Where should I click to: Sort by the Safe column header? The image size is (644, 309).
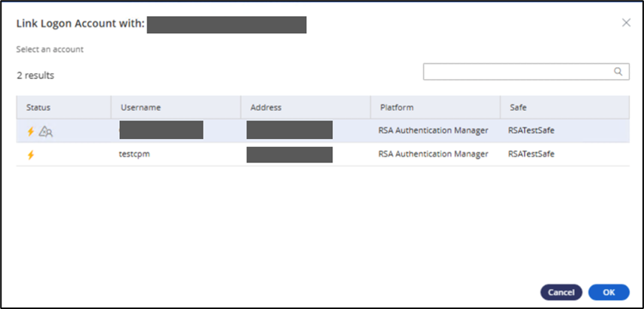[518, 108]
